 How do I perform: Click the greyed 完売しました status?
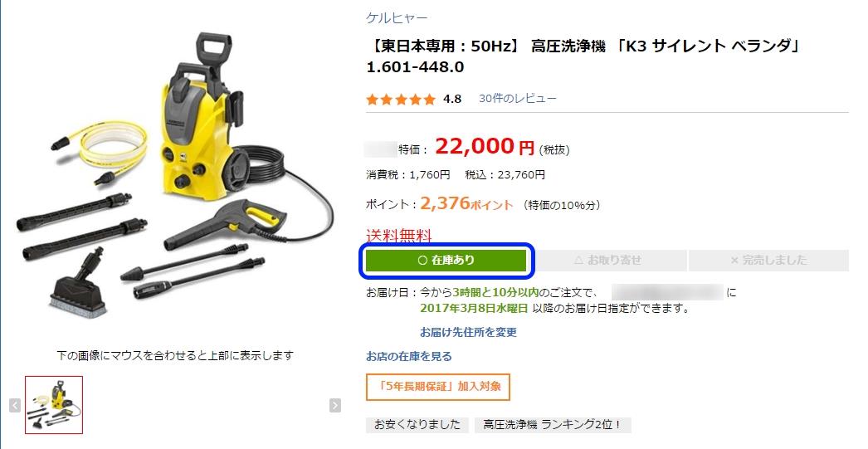768,261
